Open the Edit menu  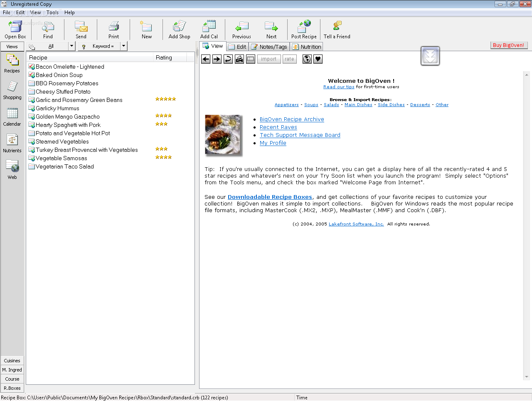coord(20,12)
